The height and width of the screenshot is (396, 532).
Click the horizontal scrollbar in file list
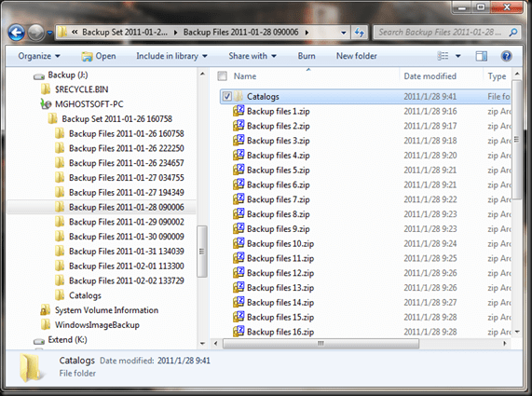tap(321, 344)
